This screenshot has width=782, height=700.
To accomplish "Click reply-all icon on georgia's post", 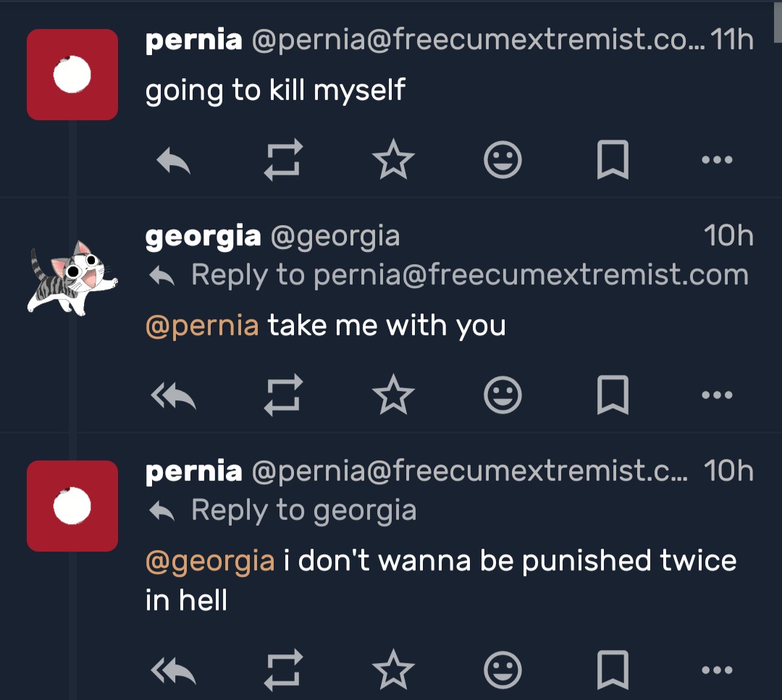I will [x=174, y=396].
